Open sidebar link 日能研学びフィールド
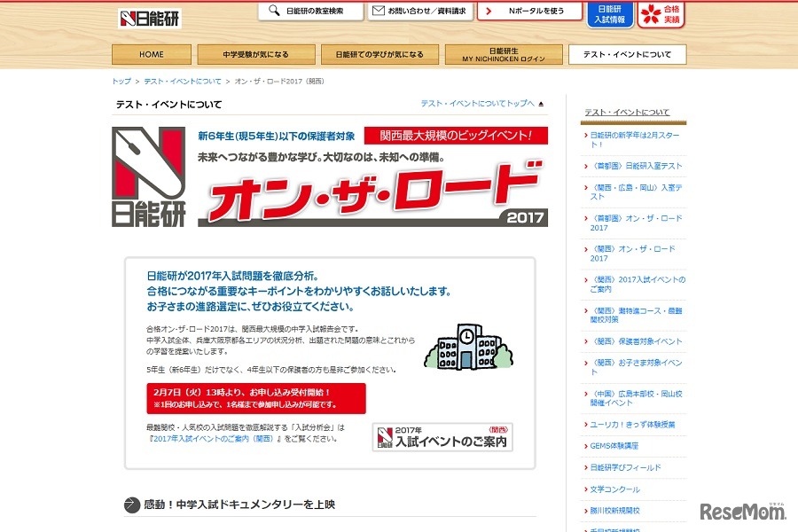798x532 pixels. [x=625, y=467]
